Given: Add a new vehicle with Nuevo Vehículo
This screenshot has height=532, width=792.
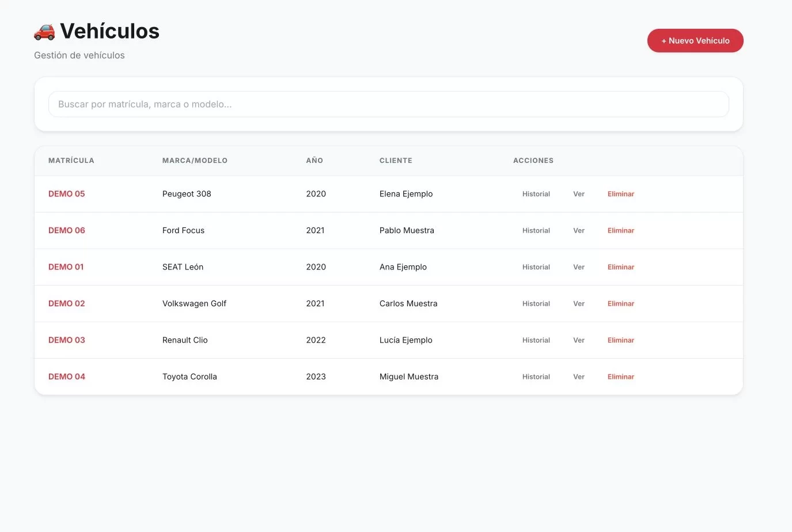Looking at the screenshot, I should [695, 41].
